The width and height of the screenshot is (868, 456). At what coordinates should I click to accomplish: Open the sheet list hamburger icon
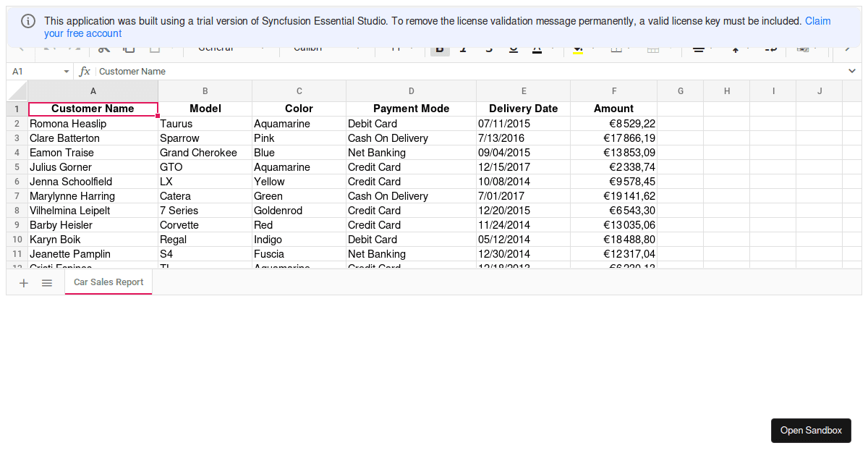[47, 283]
